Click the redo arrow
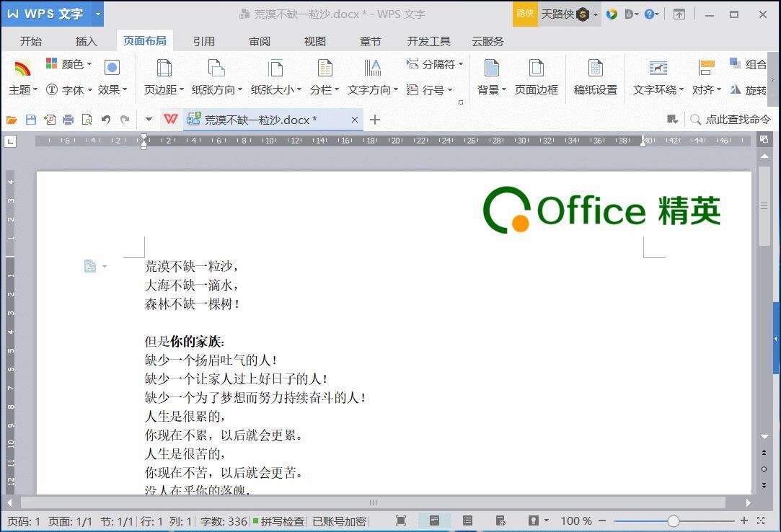This screenshot has width=781, height=532. pyautogui.click(x=125, y=120)
